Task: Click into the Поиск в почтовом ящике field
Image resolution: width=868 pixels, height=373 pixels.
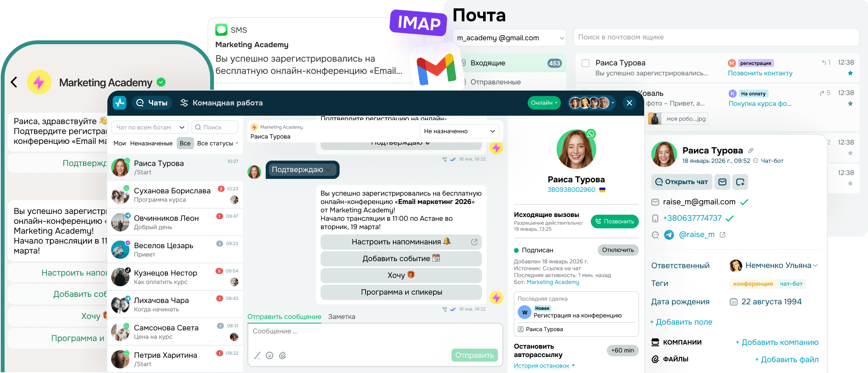Action: tap(716, 37)
